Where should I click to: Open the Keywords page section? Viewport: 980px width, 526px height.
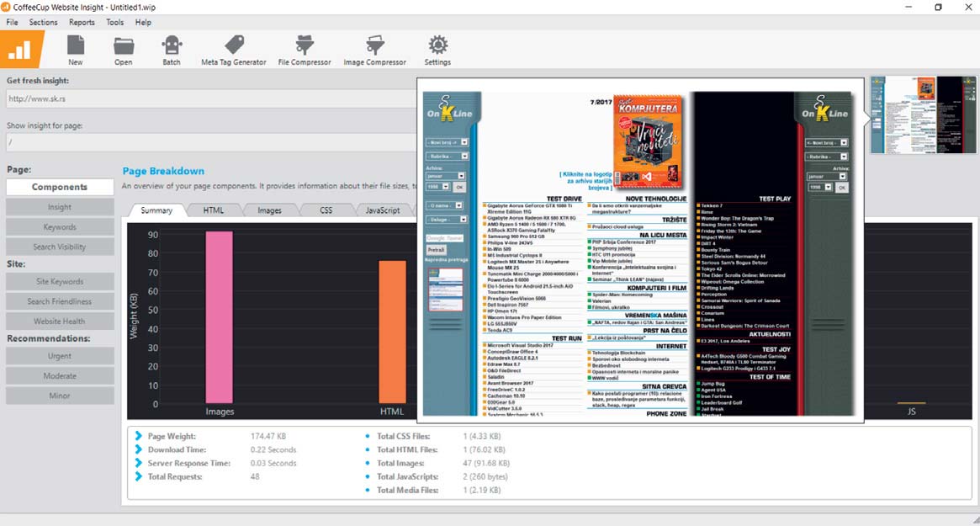[60, 227]
